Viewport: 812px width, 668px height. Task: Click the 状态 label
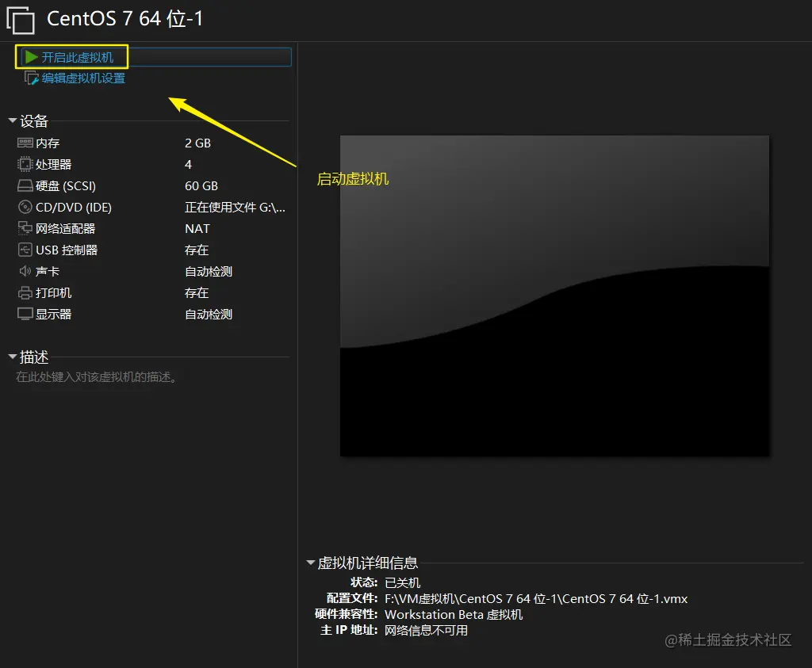364,582
